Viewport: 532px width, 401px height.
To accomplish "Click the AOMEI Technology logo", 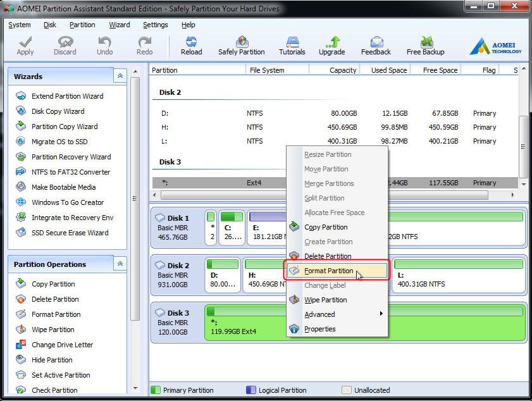I will [x=496, y=46].
